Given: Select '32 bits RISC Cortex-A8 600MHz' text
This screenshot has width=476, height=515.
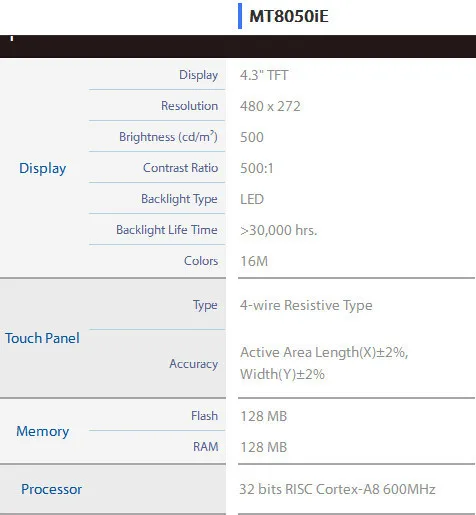Looking at the screenshot, I should point(337,489).
